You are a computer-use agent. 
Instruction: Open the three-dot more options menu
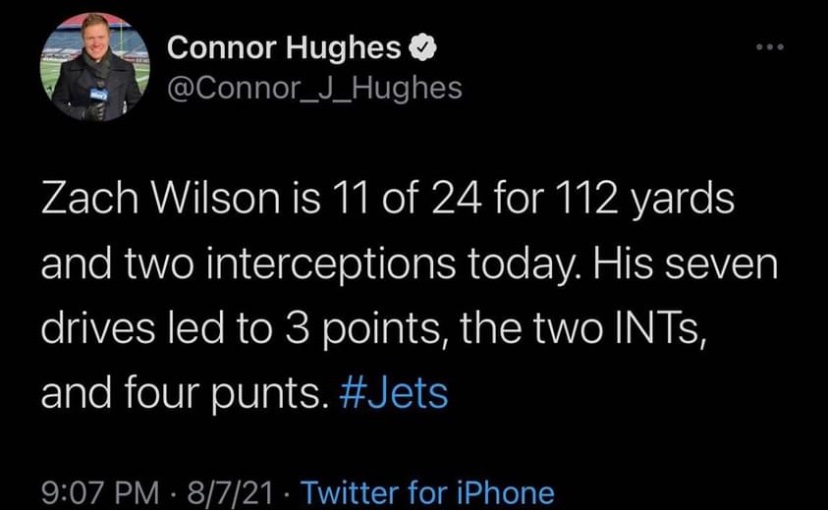pyautogui.click(x=770, y=48)
